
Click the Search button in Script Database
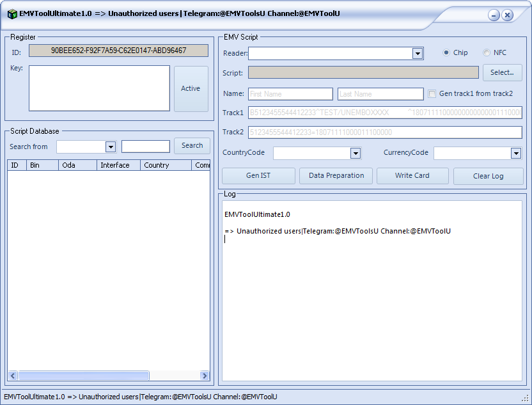(192, 146)
